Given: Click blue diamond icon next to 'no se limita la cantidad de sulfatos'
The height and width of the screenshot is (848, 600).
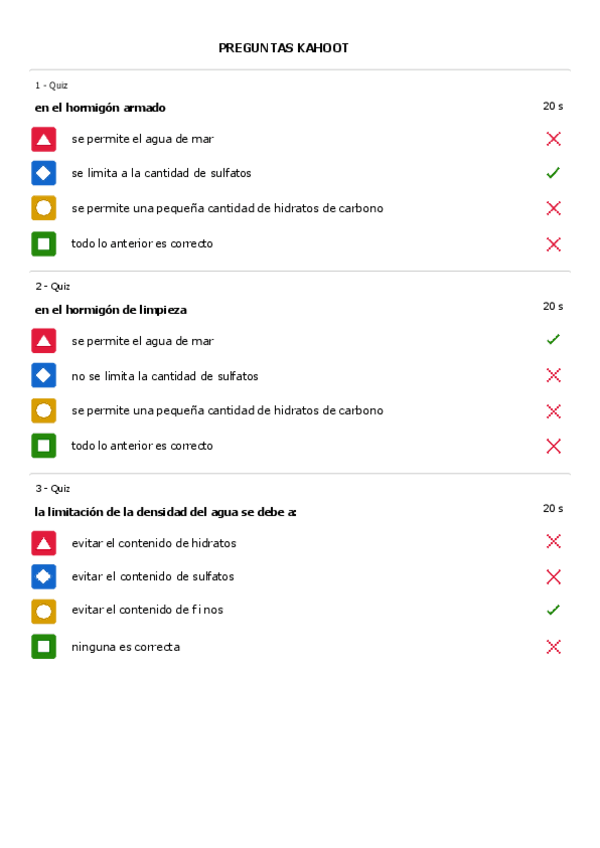Looking at the screenshot, I should tap(43, 376).
